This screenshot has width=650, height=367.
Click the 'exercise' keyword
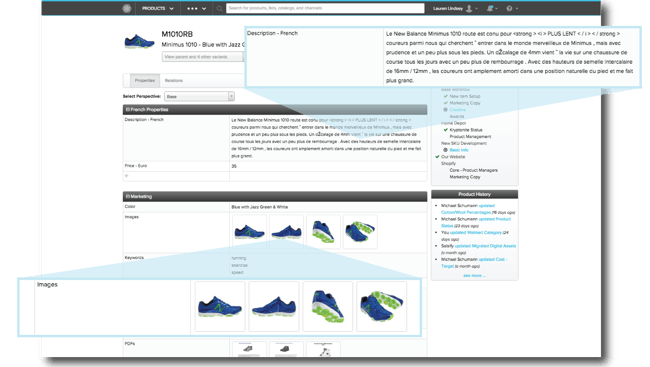(240, 265)
